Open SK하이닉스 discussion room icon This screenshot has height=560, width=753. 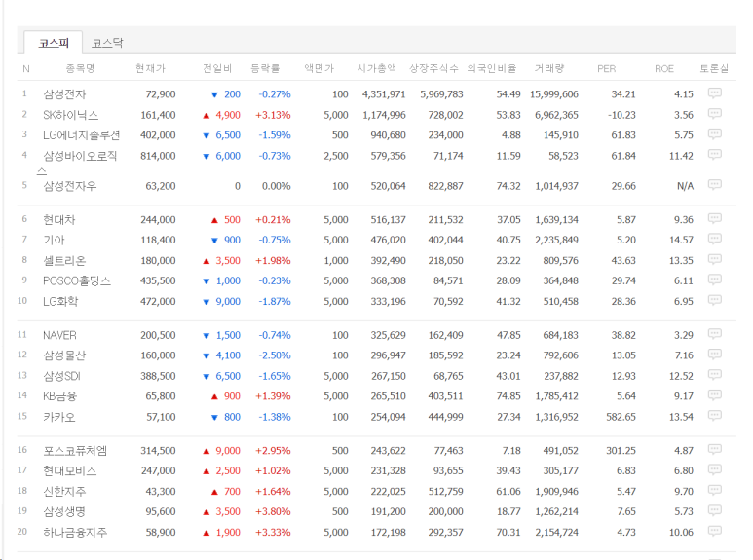pyautogui.click(x=715, y=114)
